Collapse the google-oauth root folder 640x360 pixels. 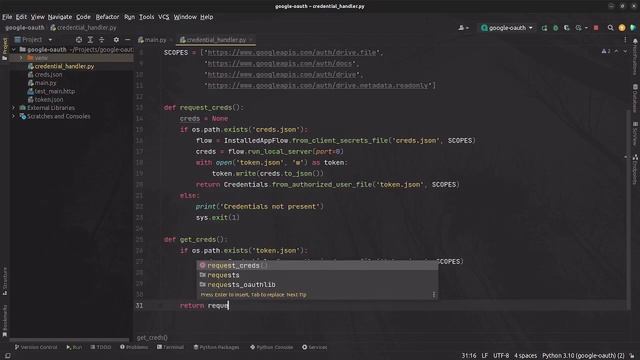click(x=13, y=49)
